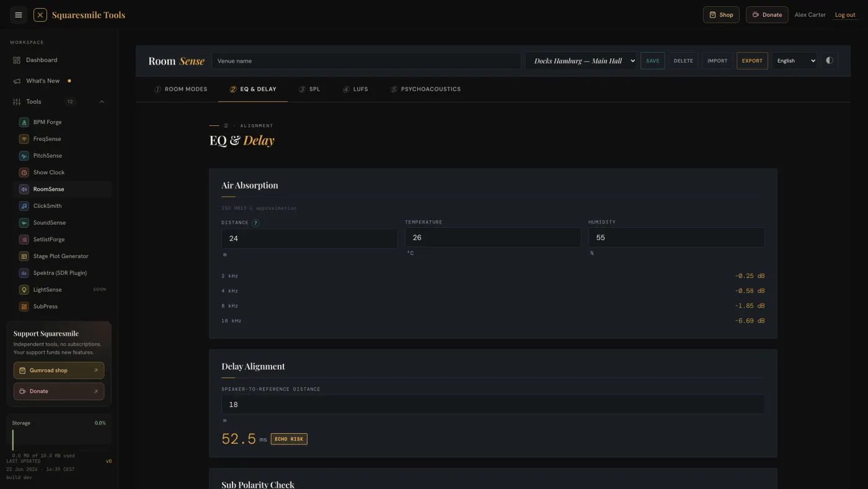868x489 pixels.
Task: Open BPM Forge via its icon
Action: [x=24, y=122]
